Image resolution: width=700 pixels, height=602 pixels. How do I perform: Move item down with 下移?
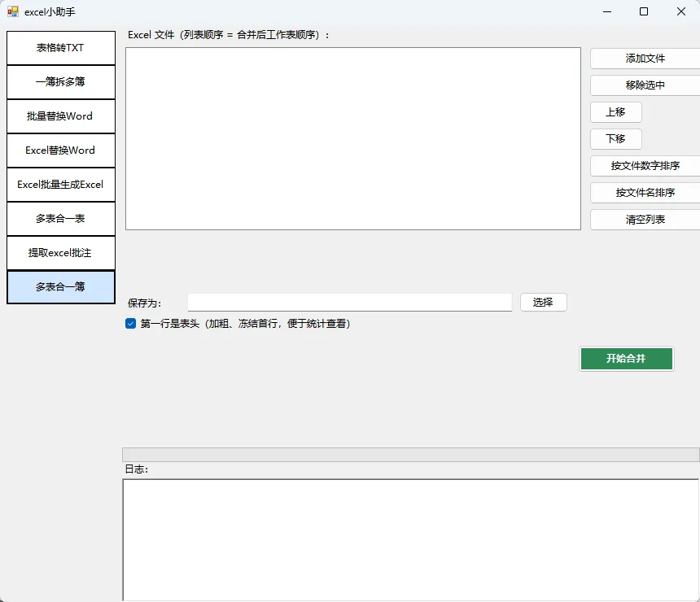coord(615,139)
